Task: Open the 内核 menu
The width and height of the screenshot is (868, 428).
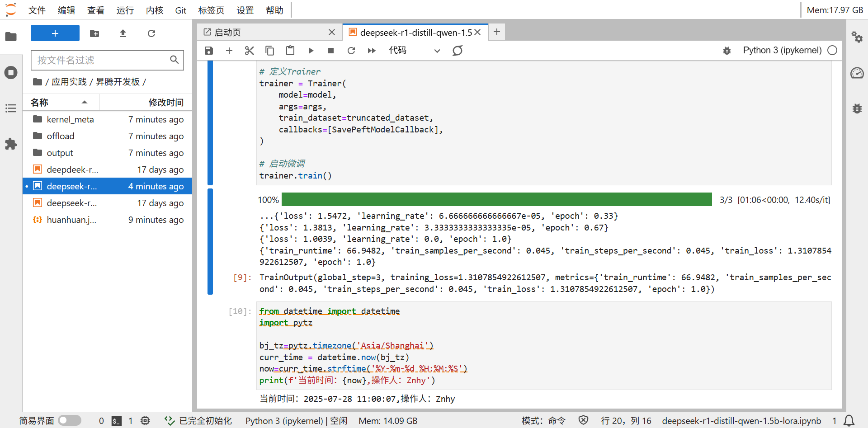Action: click(x=154, y=10)
